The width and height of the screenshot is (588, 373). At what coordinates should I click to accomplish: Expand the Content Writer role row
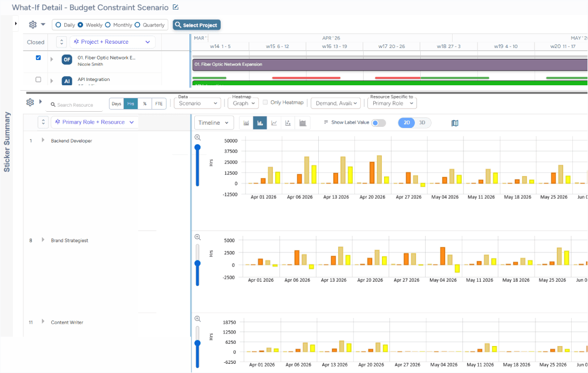click(43, 322)
